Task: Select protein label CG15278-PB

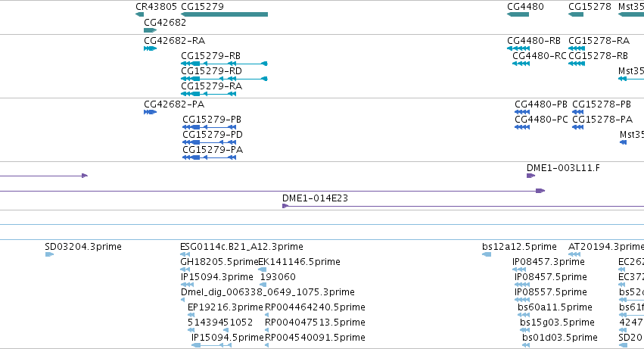Action: (602, 104)
